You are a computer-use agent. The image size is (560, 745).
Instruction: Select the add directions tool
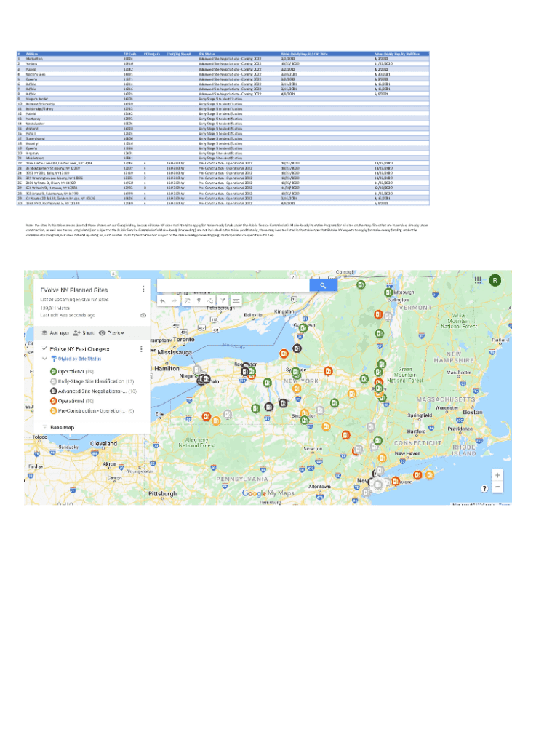(223, 299)
